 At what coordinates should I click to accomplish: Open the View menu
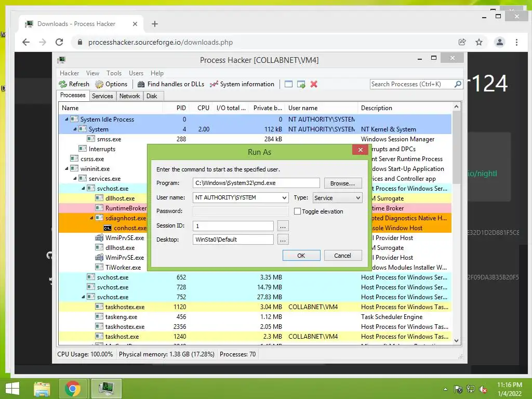click(x=92, y=73)
